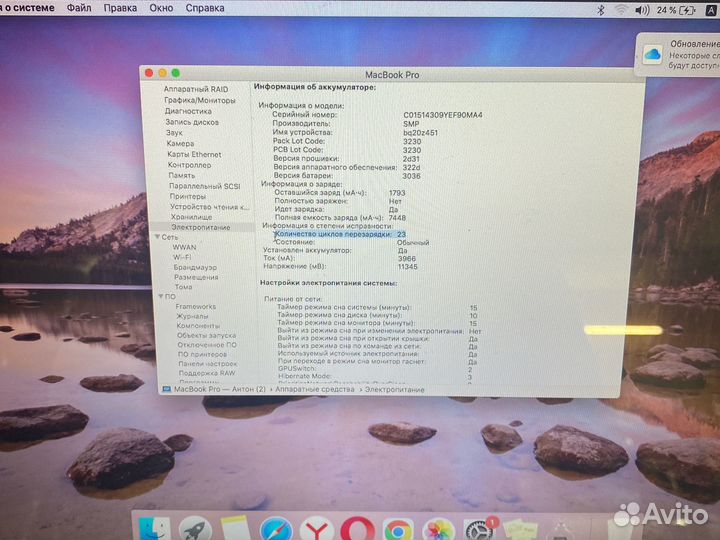
Task: Launch Opera browser from the Dock
Action: 357,529
